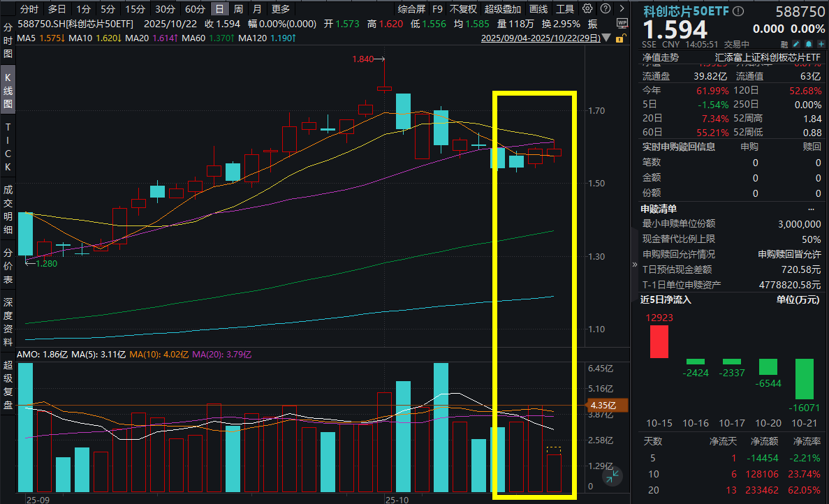
Task: Click the blue circular arrow at bottom right
Action: 612,476
